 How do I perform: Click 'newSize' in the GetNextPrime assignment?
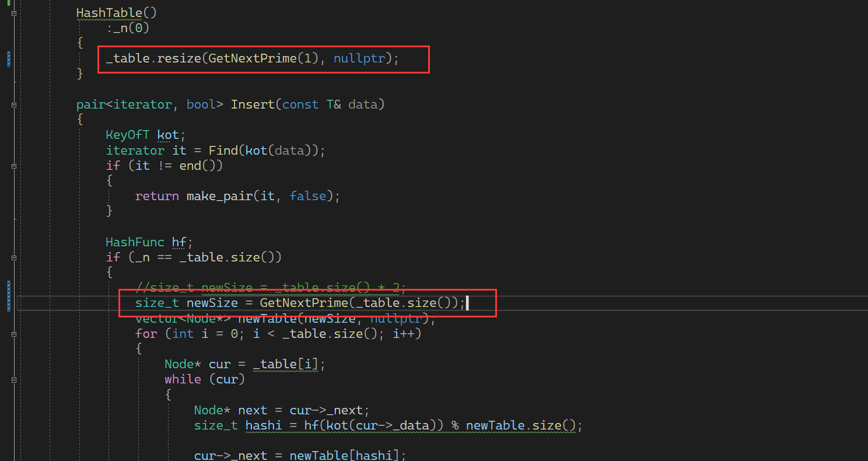point(212,303)
